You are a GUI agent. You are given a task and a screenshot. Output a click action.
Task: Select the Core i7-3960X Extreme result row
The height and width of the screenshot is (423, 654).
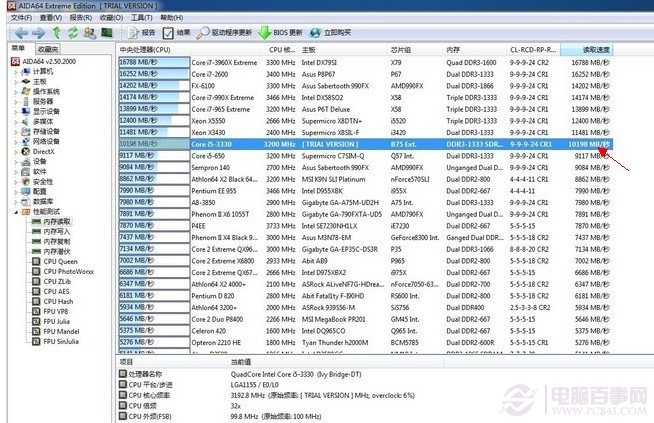coord(365,63)
